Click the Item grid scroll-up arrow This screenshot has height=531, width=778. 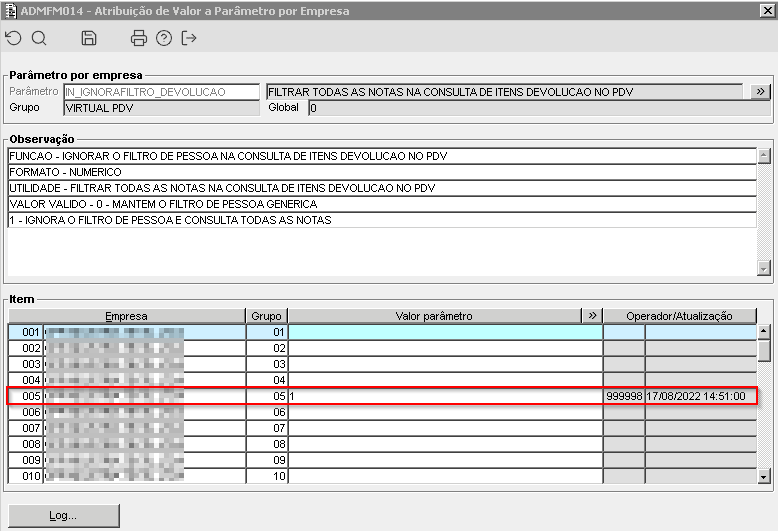tap(764, 331)
